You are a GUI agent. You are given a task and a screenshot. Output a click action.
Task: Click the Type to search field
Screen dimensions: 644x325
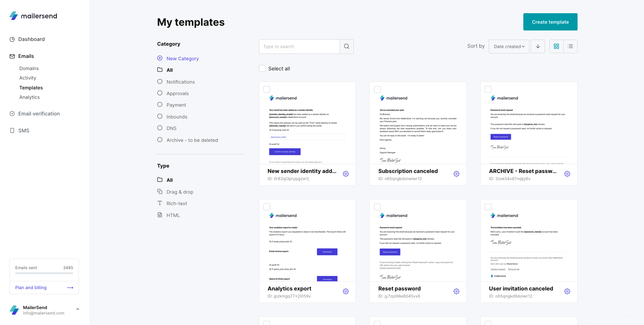[x=299, y=47]
